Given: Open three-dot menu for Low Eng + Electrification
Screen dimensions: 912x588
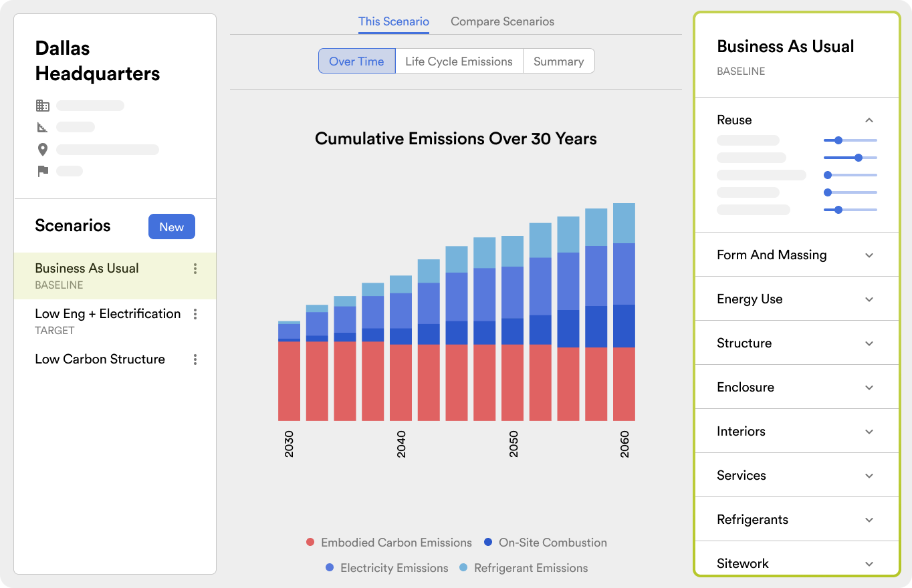Looking at the screenshot, I should [195, 314].
